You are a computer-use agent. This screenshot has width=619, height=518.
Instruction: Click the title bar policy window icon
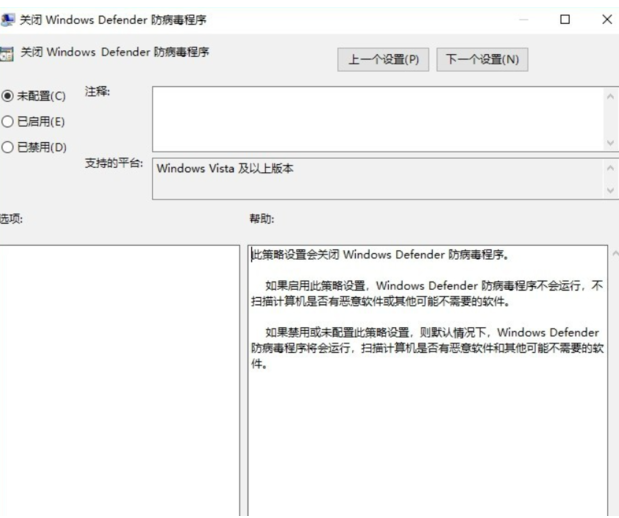pyautogui.click(x=8, y=19)
